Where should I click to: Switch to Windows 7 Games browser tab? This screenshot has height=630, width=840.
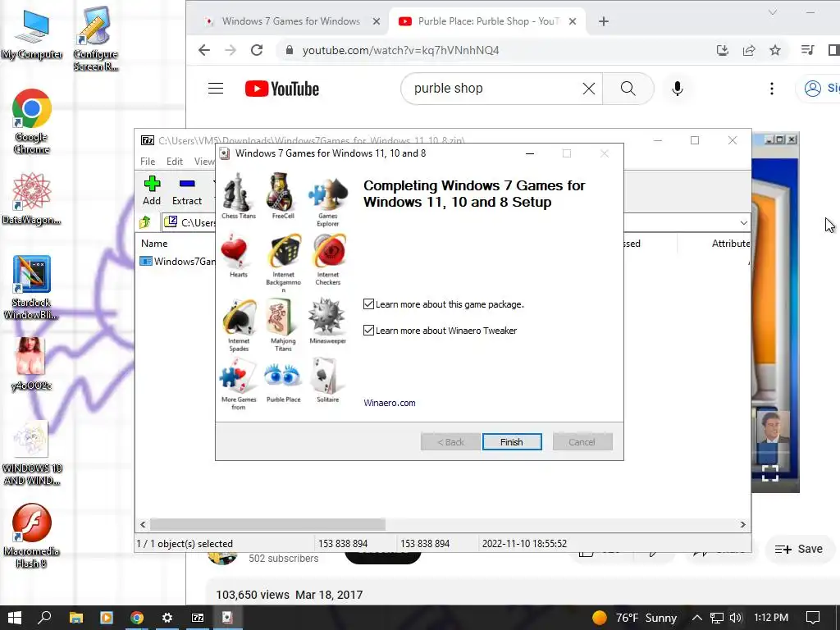tap(290, 21)
